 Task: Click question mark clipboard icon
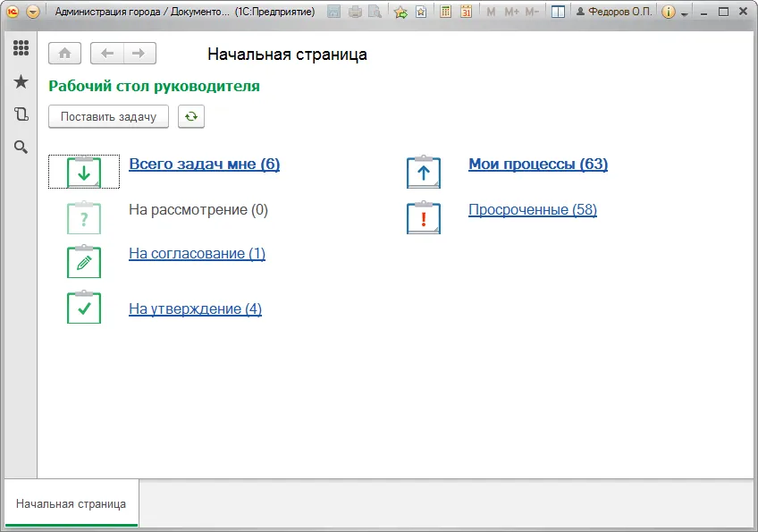pos(84,217)
